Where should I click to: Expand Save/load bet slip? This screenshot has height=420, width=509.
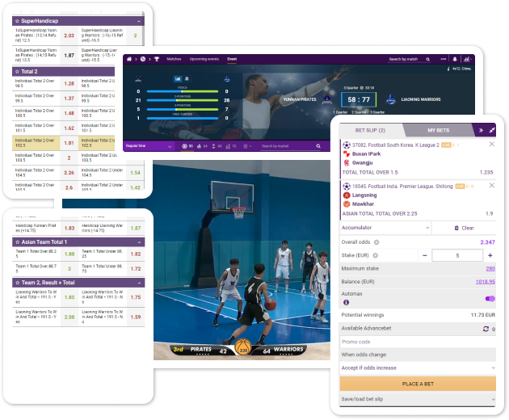coord(418,399)
